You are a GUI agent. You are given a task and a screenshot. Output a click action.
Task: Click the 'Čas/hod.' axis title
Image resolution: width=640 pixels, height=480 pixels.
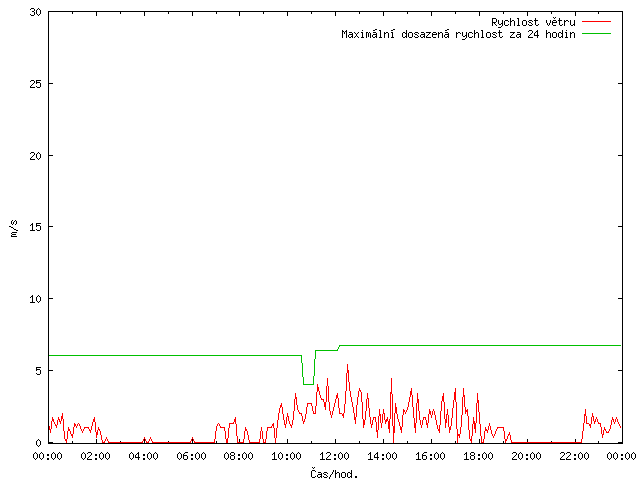click(334, 474)
